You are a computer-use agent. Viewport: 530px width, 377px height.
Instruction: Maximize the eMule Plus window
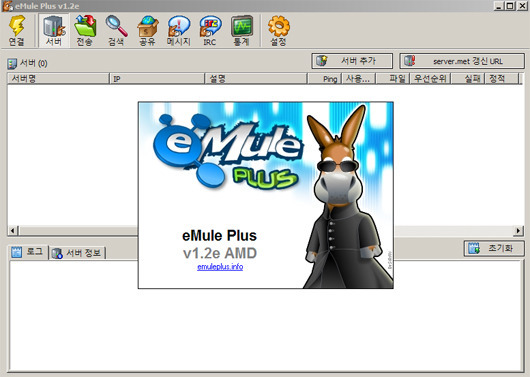coord(510,6)
